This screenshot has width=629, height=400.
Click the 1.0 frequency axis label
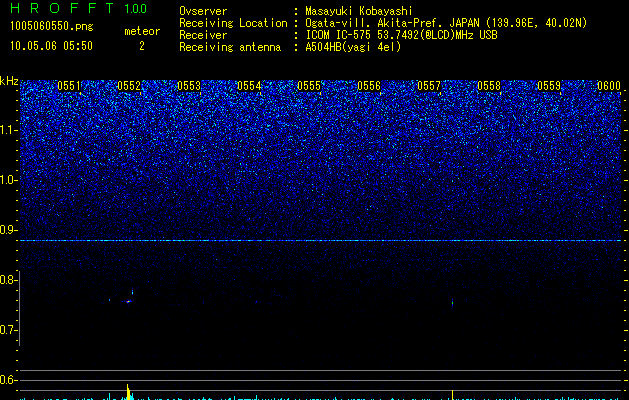click(x=9, y=180)
